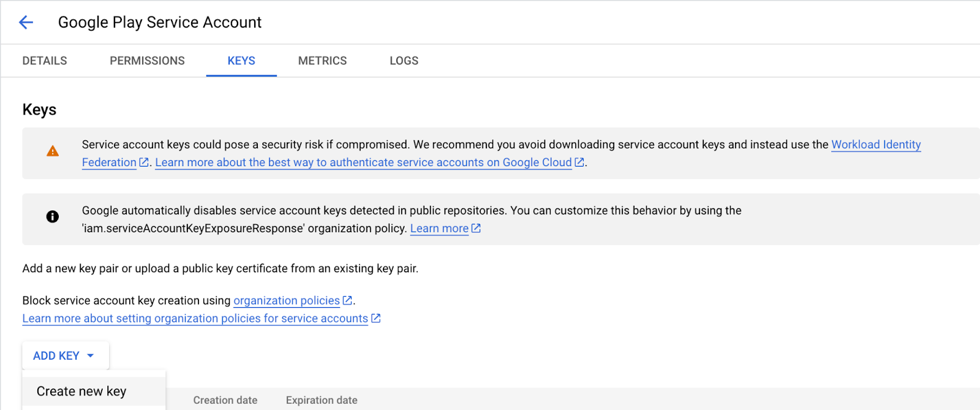Select Create new key from the menu
This screenshot has height=410, width=980.
(81, 390)
